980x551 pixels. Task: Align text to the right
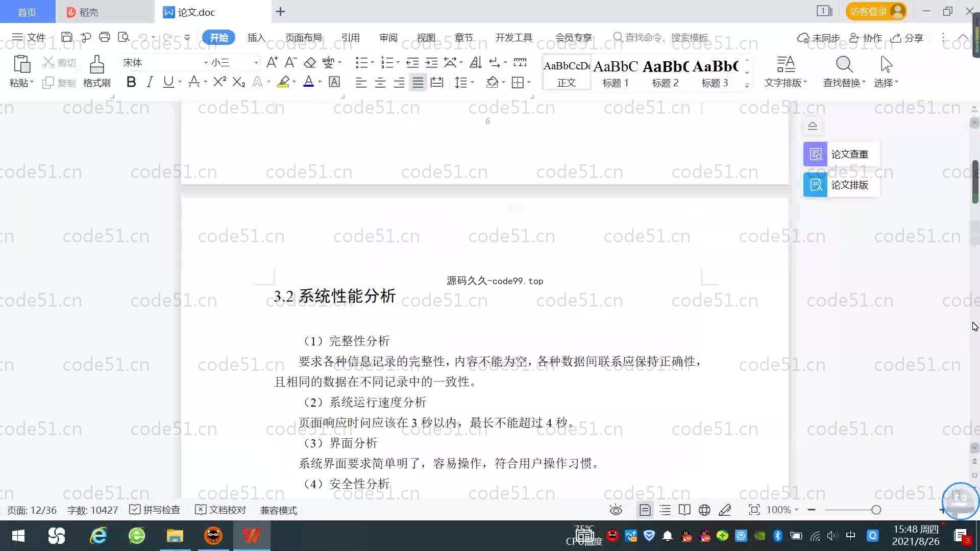coord(399,82)
